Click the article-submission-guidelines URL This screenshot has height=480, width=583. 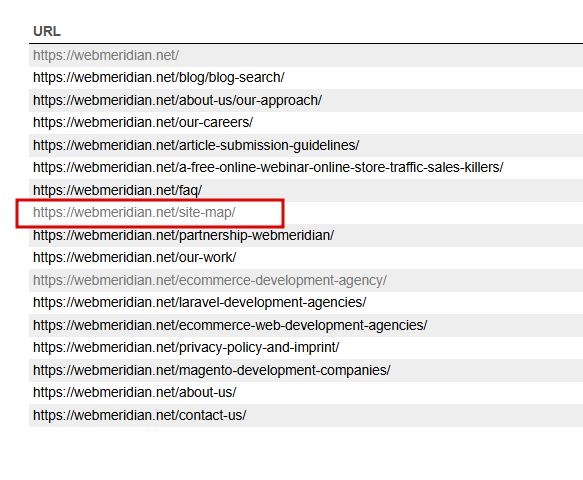pyautogui.click(x=196, y=145)
